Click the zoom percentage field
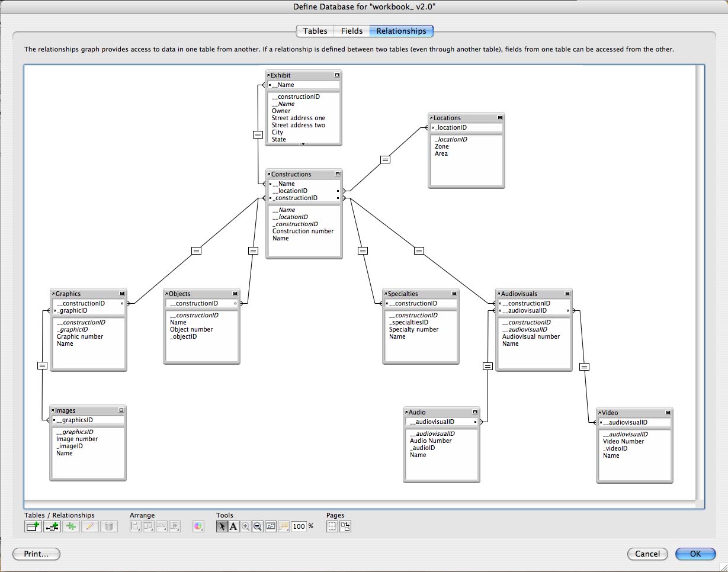The width and height of the screenshot is (728, 572). pos(299,526)
